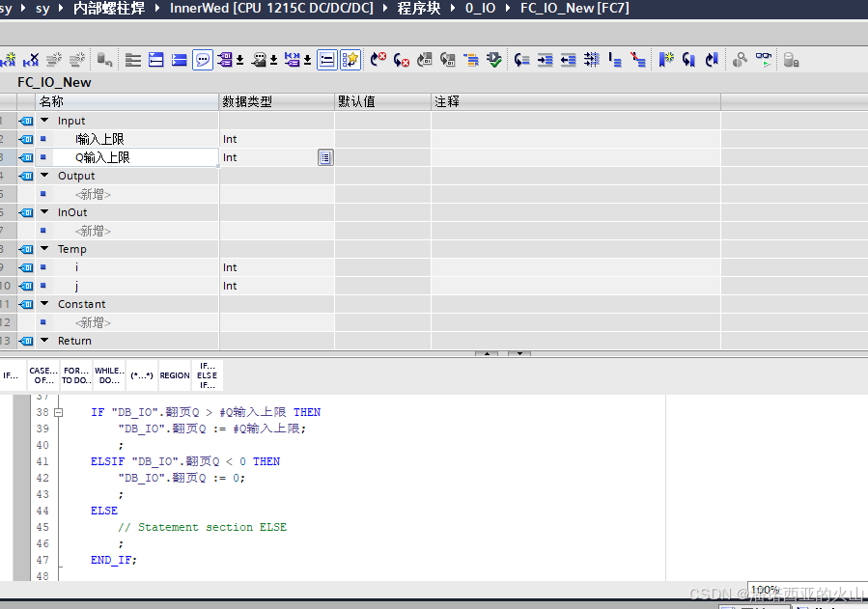The image size is (868, 609).
Task: Click the open all networks icon
Action: pyautogui.click(x=156, y=60)
